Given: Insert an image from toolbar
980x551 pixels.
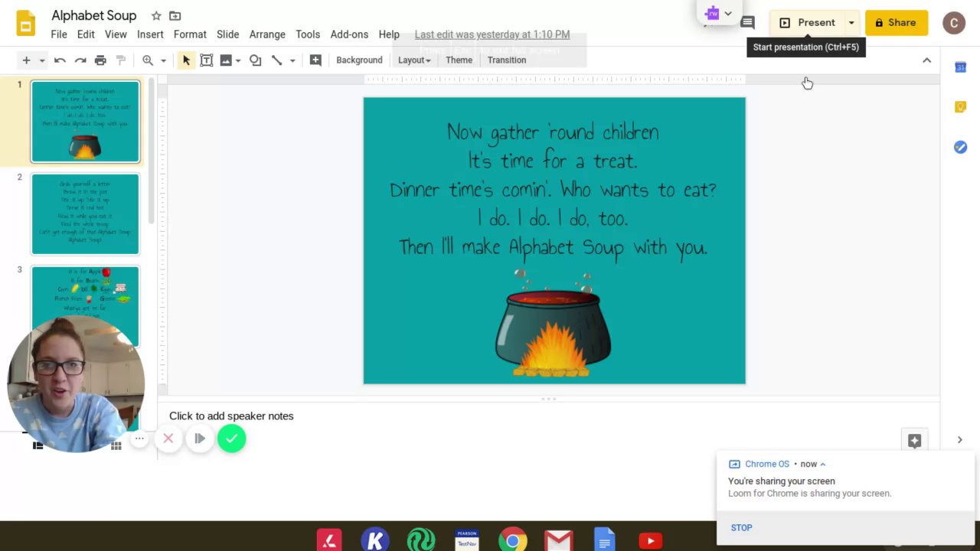Looking at the screenshot, I should click(x=226, y=60).
